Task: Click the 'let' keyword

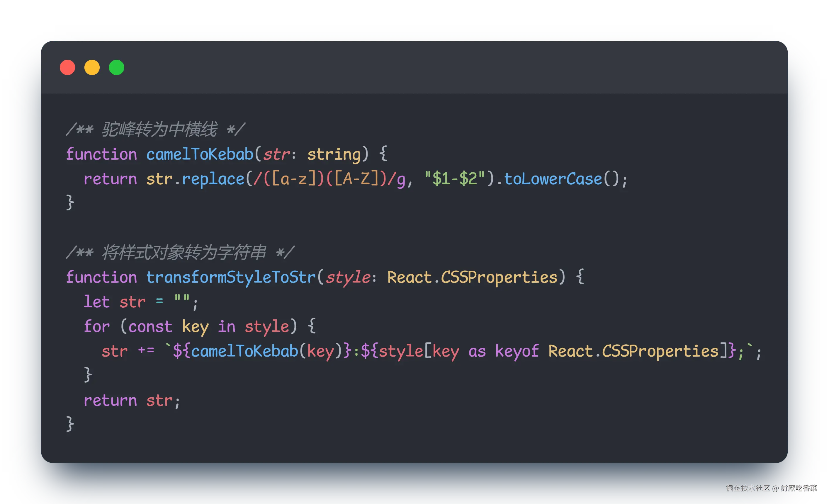Action: 96,302
